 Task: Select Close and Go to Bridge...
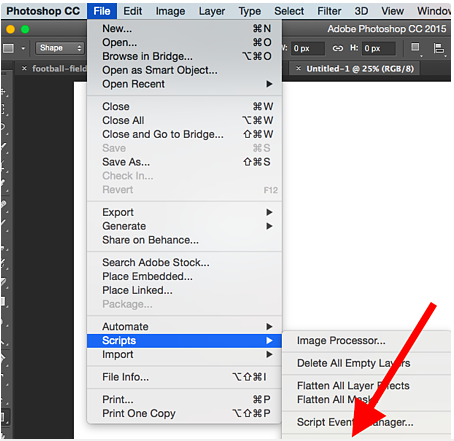[184, 134]
